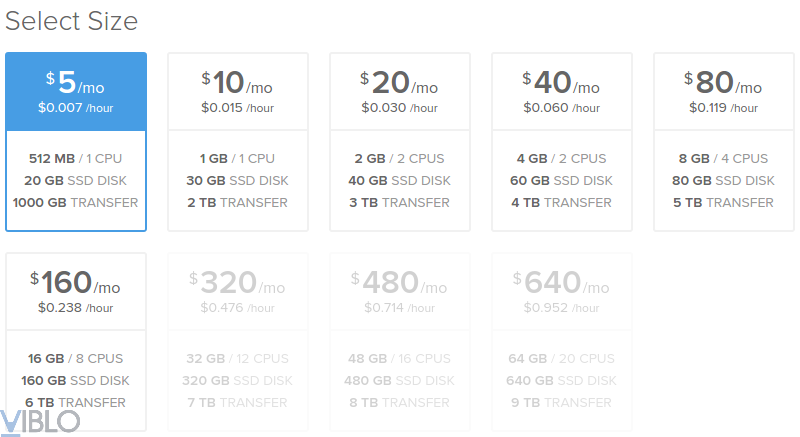
Task: Click the 1000 GB TRANSFER text
Action: pyautogui.click(x=76, y=203)
